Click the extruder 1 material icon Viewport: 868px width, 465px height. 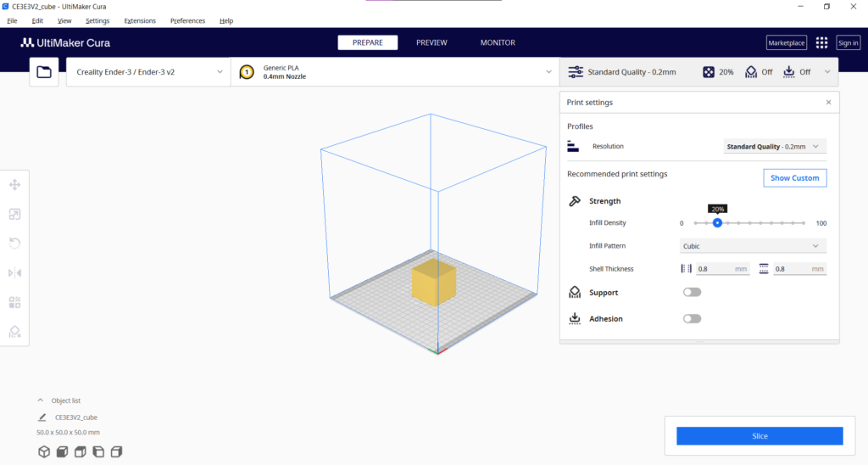click(x=247, y=72)
